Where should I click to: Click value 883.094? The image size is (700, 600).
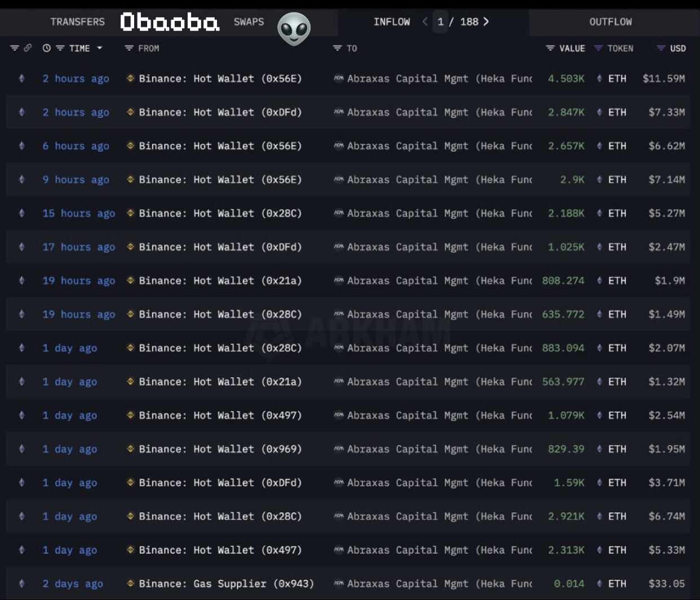(x=563, y=348)
